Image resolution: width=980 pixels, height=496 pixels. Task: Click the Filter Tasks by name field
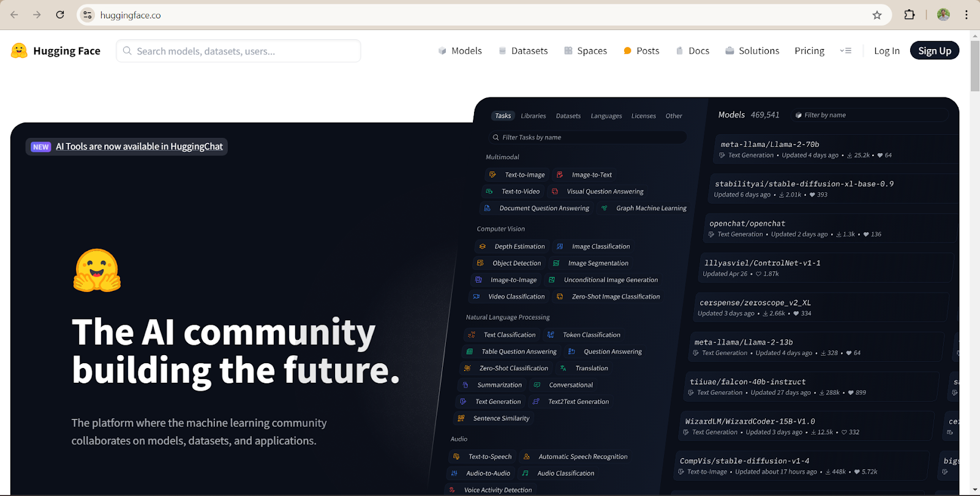tap(587, 137)
